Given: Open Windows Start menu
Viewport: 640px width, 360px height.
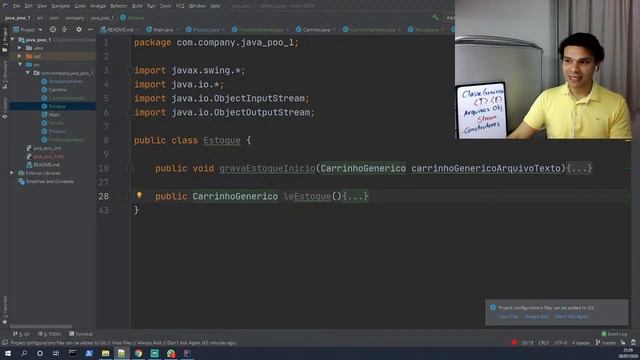Looking at the screenshot, I should coord(8,353).
